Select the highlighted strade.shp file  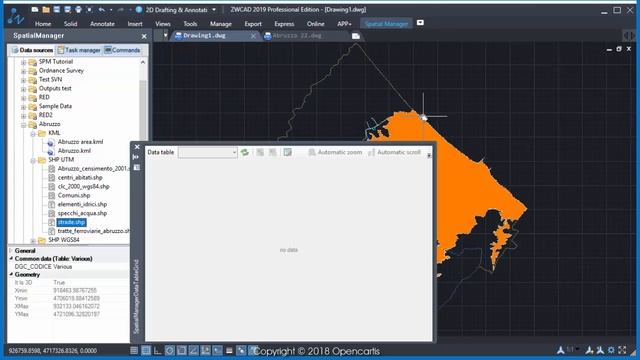(71, 222)
